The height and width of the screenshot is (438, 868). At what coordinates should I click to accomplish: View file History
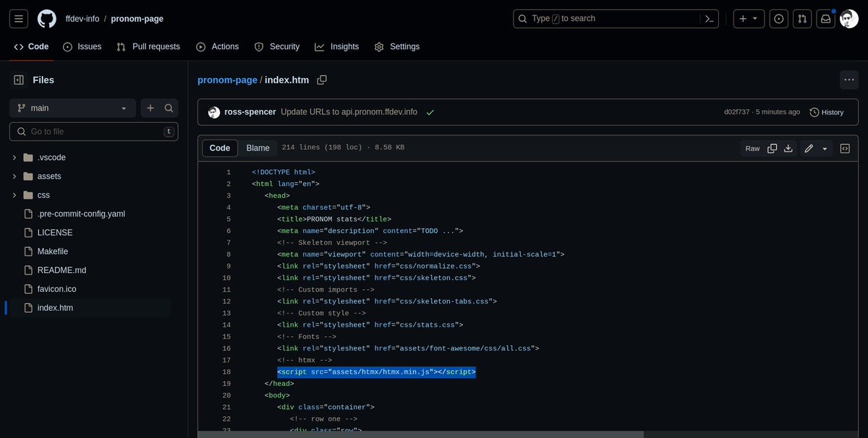click(827, 112)
